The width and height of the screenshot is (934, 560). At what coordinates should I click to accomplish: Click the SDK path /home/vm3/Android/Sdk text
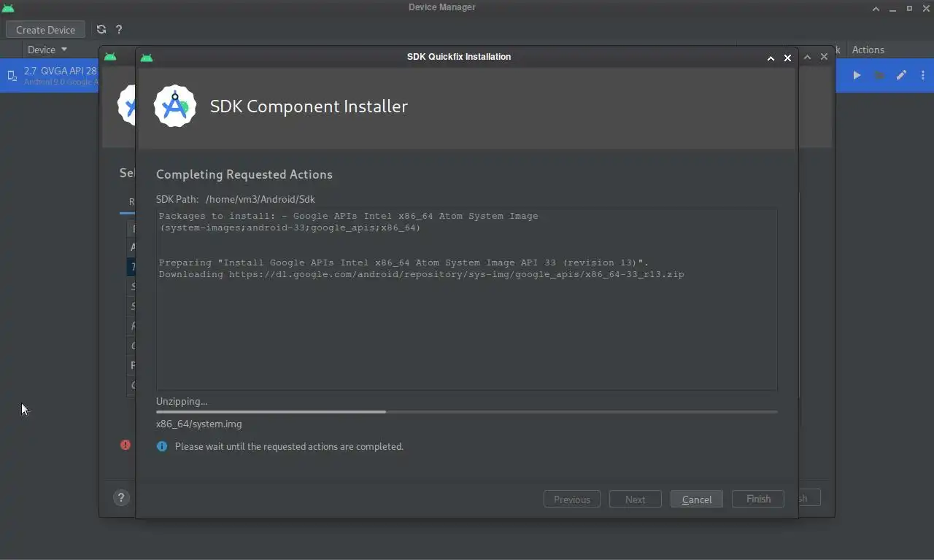coord(260,199)
